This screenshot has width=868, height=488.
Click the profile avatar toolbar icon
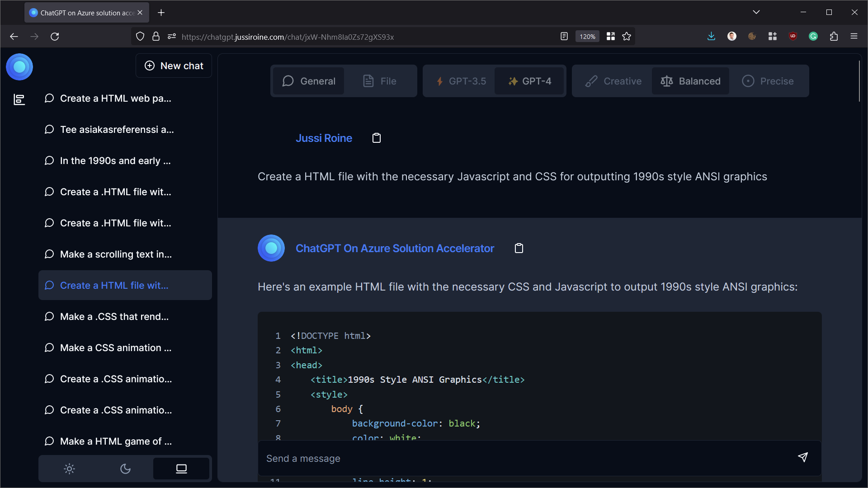point(732,37)
